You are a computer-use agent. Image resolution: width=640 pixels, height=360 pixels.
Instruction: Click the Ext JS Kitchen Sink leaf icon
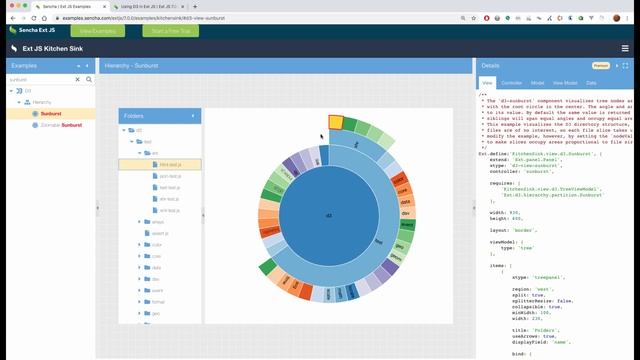coord(14,48)
